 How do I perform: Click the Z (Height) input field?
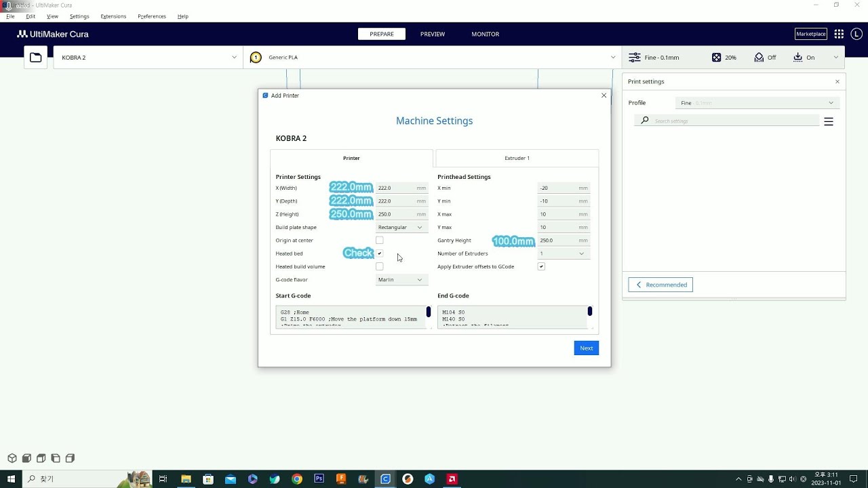(x=401, y=214)
